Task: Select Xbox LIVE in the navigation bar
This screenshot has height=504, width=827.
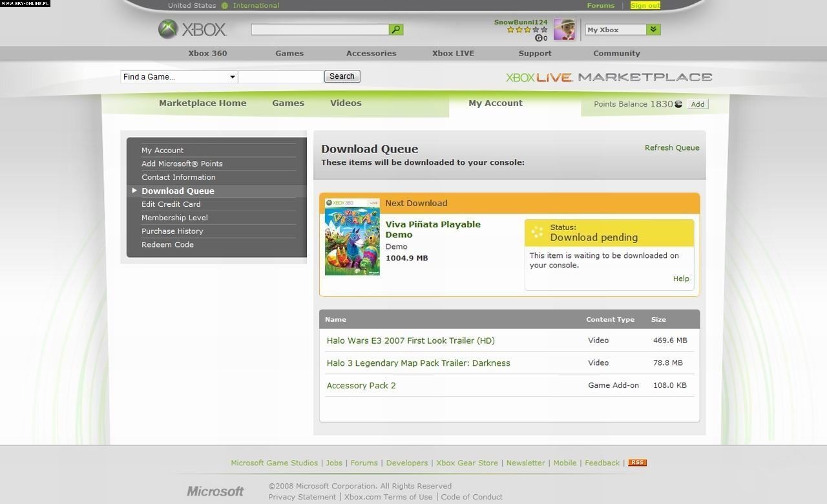Action: (453, 54)
